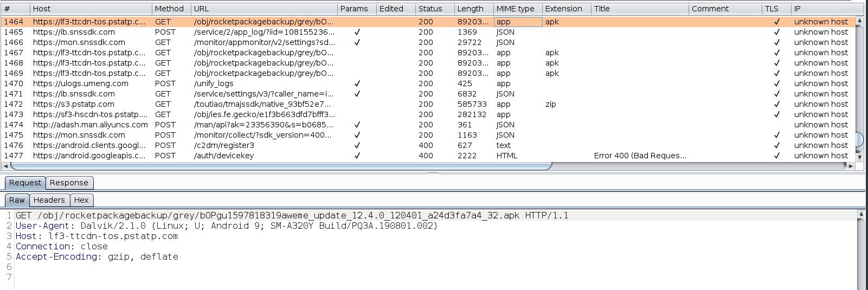This screenshot has width=868, height=290.
Task: Click the Params checkmark for umeng unify_logs row
Action: click(x=357, y=83)
